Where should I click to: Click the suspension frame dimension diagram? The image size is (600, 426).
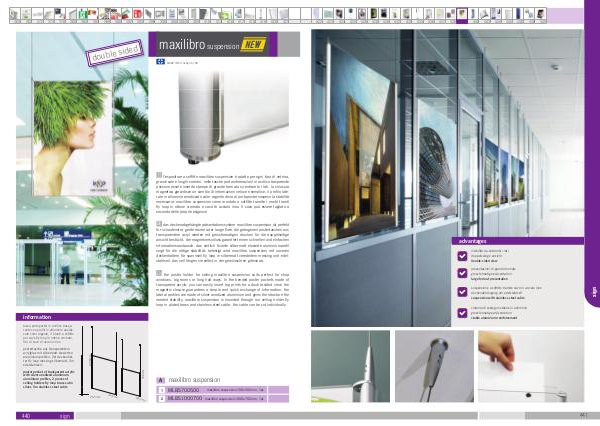(x=112, y=363)
